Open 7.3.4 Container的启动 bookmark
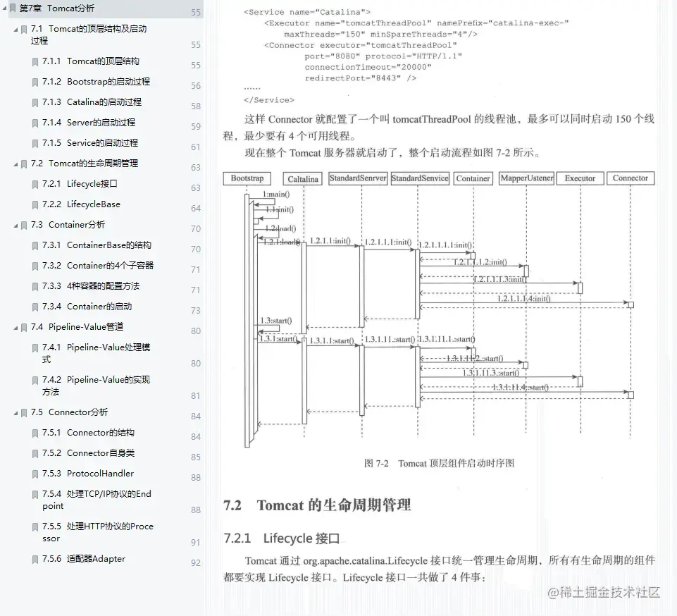The image size is (677, 616). [87, 307]
